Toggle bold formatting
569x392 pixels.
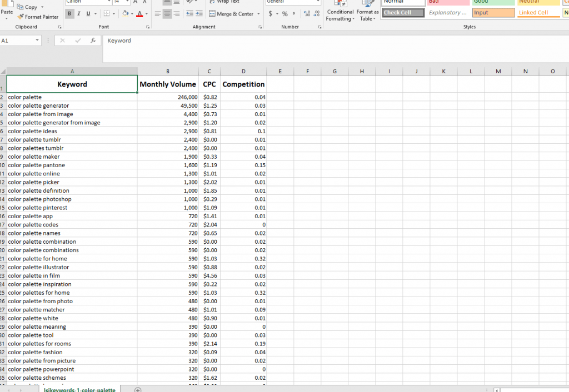[x=69, y=13]
